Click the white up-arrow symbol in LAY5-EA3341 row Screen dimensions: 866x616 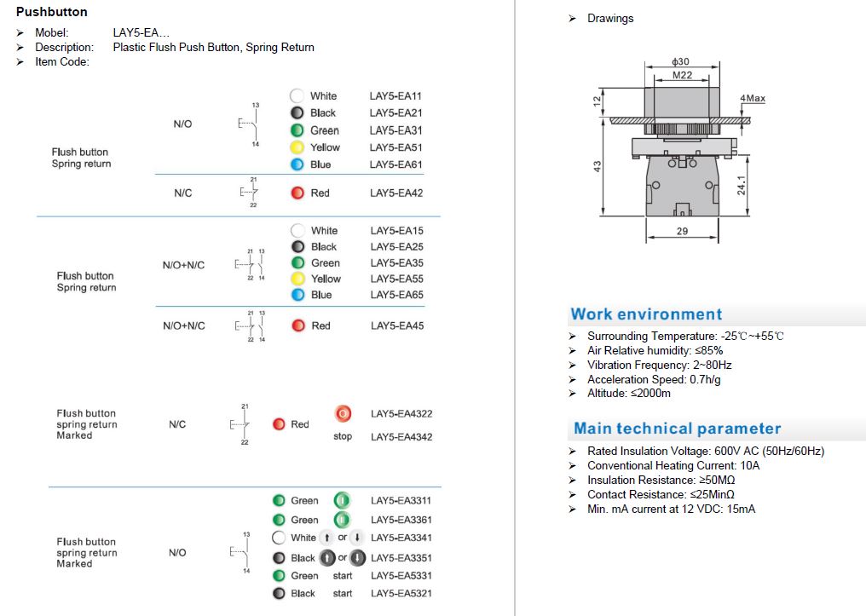[327, 538]
